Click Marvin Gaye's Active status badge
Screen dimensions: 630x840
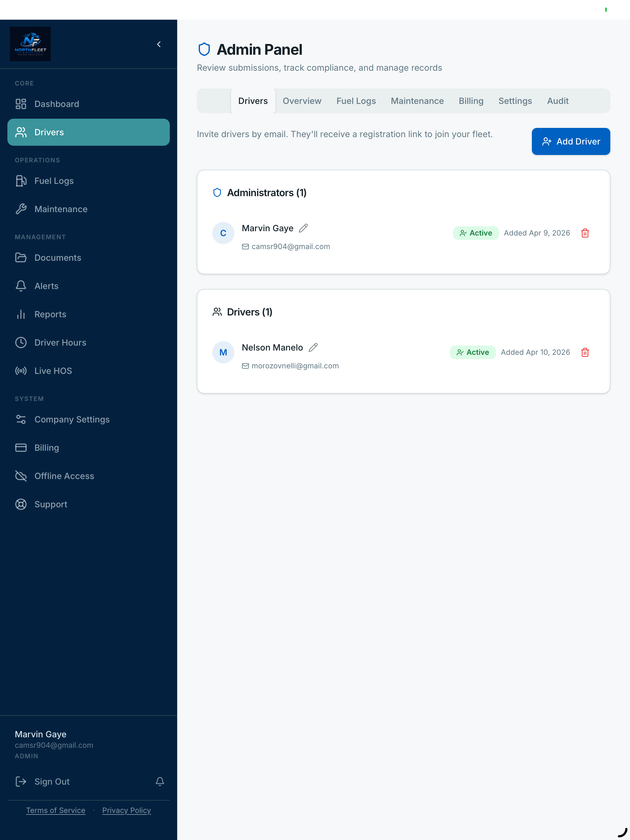[x=476, y=233]
